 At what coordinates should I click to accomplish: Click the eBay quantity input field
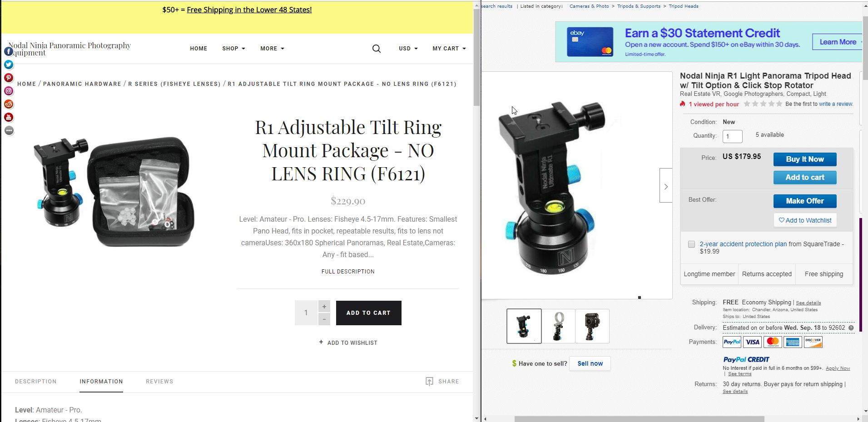(732, 136)
